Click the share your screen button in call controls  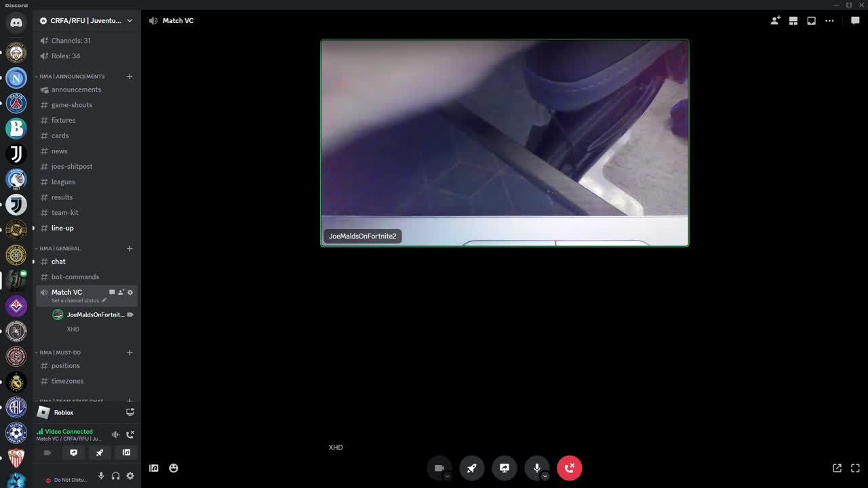pyautogui.click(x=504, y=468)
